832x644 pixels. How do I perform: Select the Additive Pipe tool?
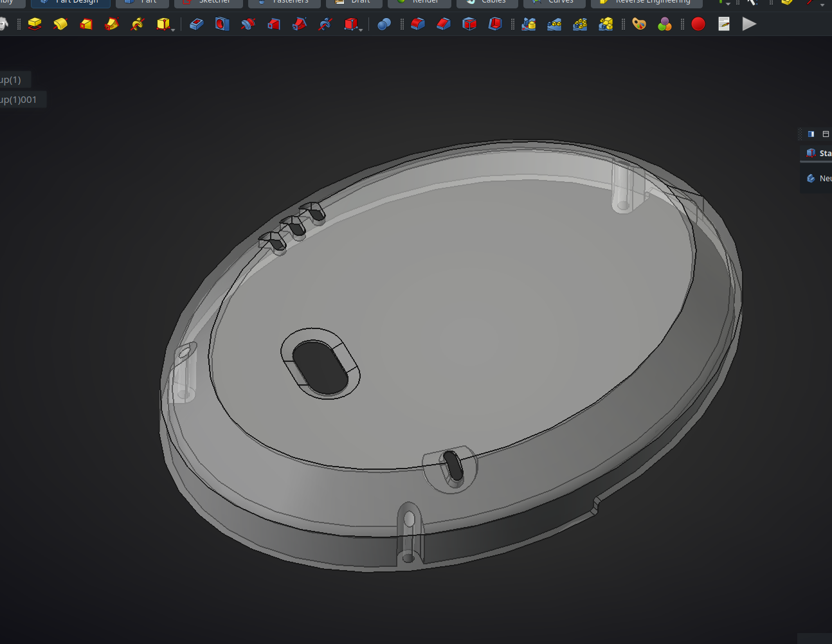pos(112,24)
